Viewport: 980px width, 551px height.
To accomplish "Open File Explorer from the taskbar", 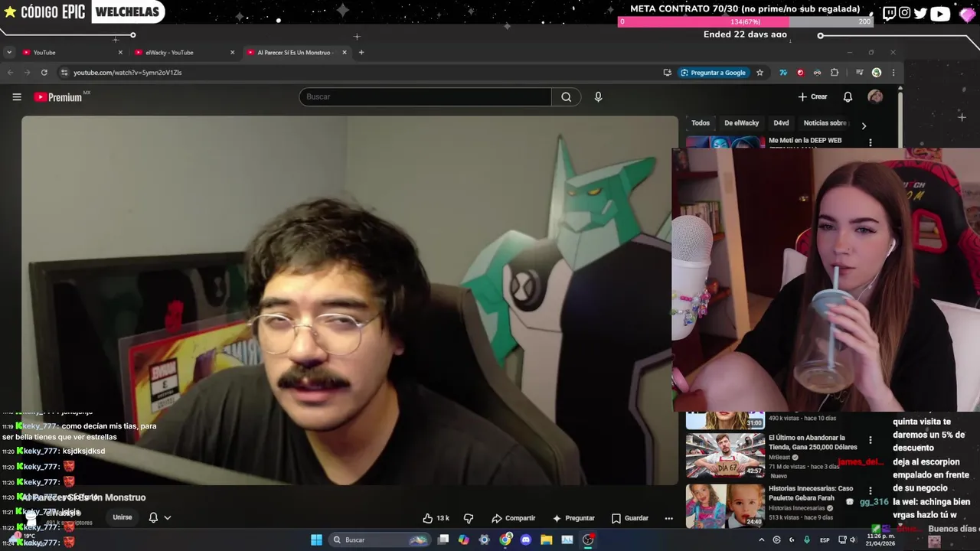I will (x=547, y=540).
